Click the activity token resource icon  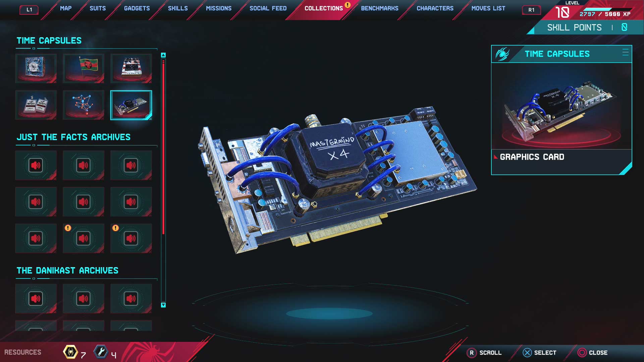pos(70,352)
